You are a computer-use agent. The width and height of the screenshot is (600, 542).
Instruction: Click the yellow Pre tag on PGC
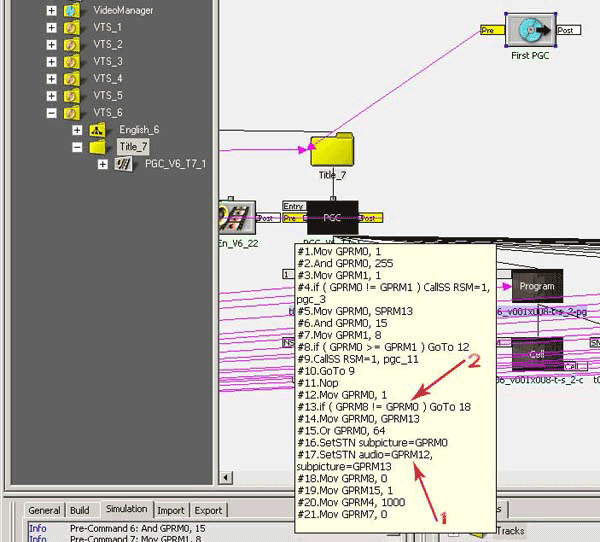pyautogui.click(x=294, y=218)
